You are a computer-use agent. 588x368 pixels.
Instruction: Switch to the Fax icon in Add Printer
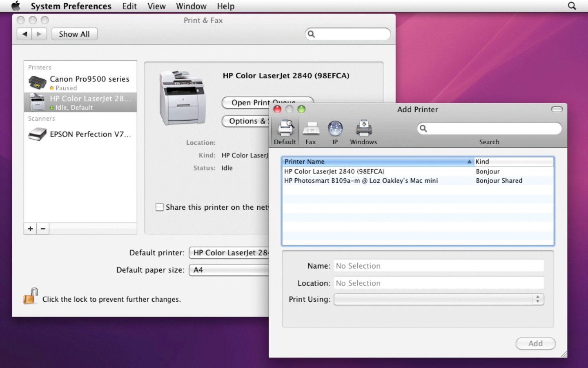[x=311, y=132]
